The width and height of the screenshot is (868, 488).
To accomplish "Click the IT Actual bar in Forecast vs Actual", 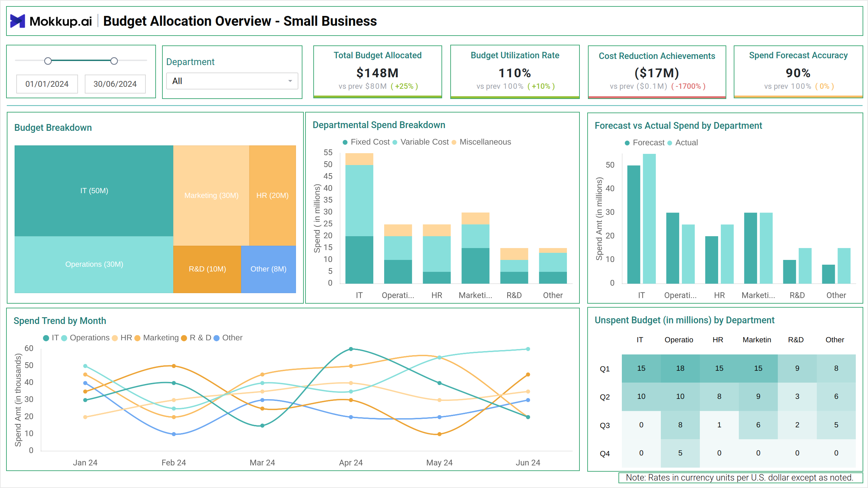I will pyautogui.click(x=649, y=219).
